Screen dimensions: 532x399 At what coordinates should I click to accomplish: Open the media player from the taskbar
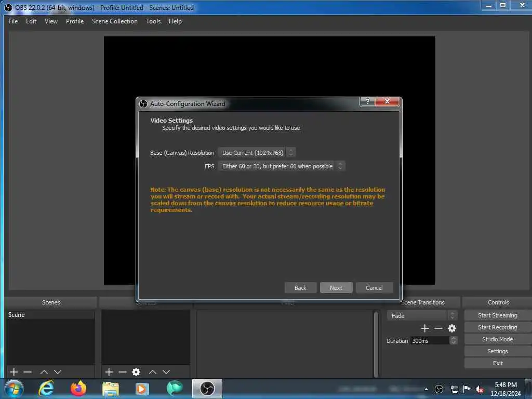pyautogui.click(x=142, y=389)
